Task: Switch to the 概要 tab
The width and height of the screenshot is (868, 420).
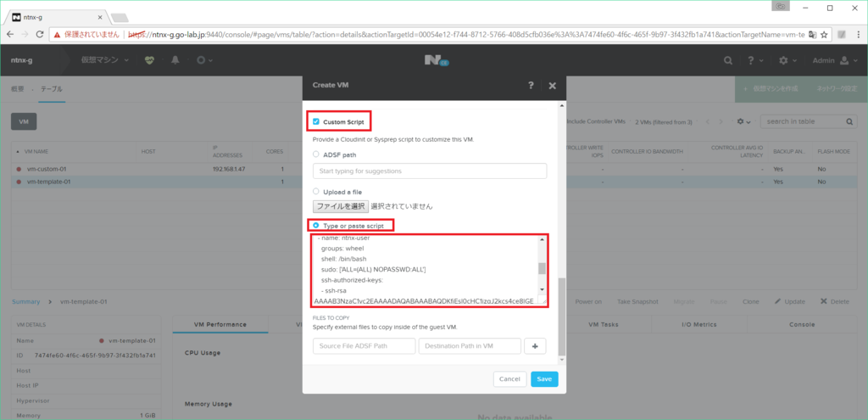Action: (19, 88)
